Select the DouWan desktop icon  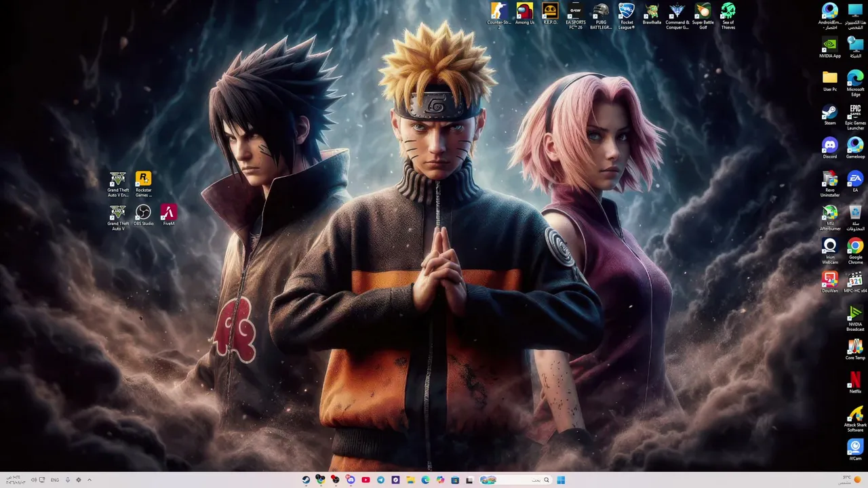tap(830, 282)
